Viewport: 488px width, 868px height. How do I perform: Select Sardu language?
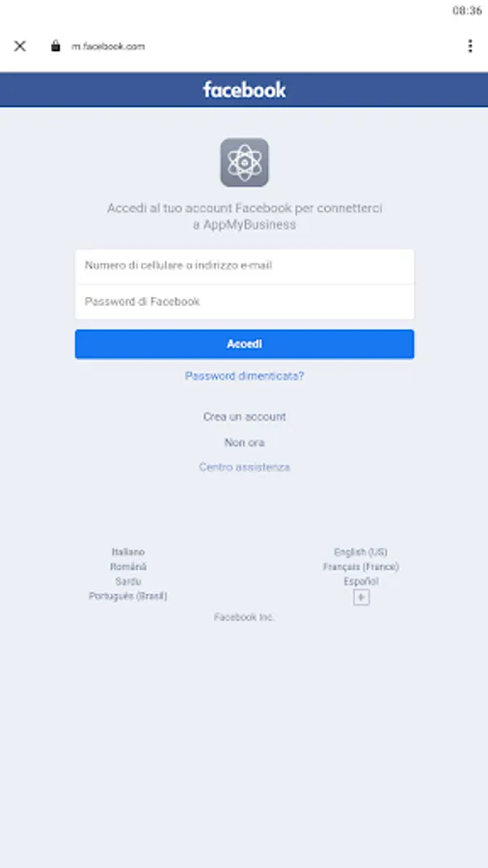(128, 582)
